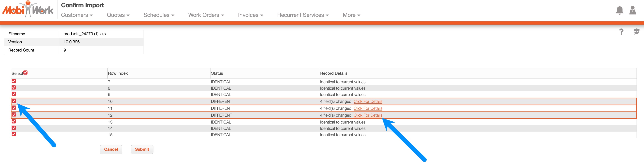644x167 pixels.
Task: Open the Recurrent Services menu
Action: [303, 15]
